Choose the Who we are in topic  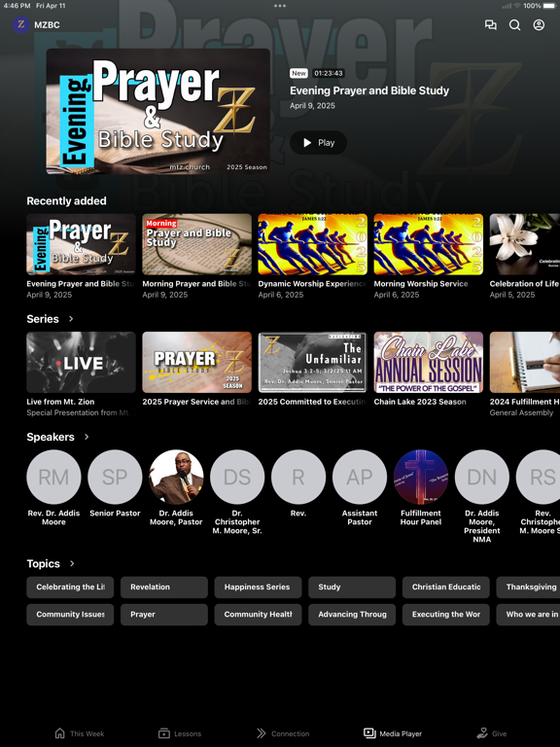pyautogui.click(x=528, y=615)
